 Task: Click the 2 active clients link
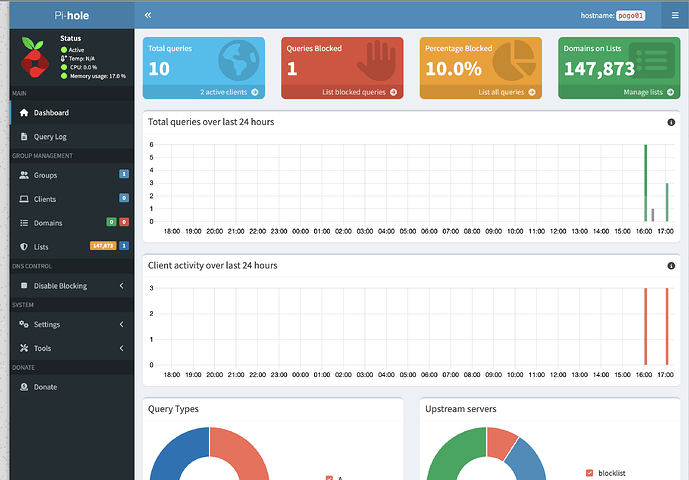[204, 92]
